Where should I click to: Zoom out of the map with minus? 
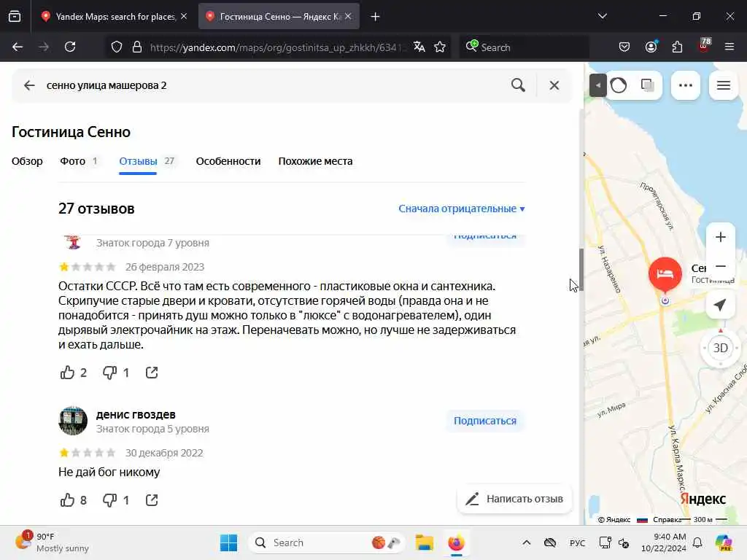720,266
